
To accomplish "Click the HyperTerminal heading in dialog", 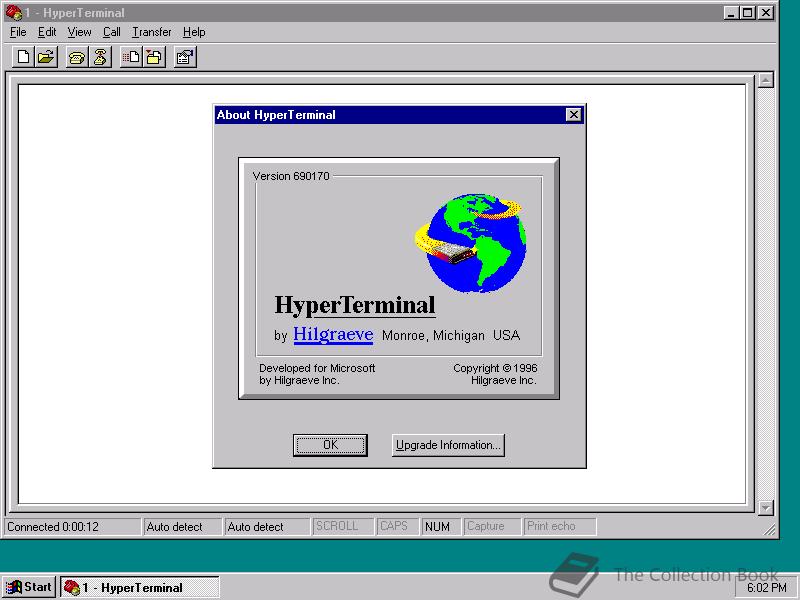I will (x=355, y=305).
